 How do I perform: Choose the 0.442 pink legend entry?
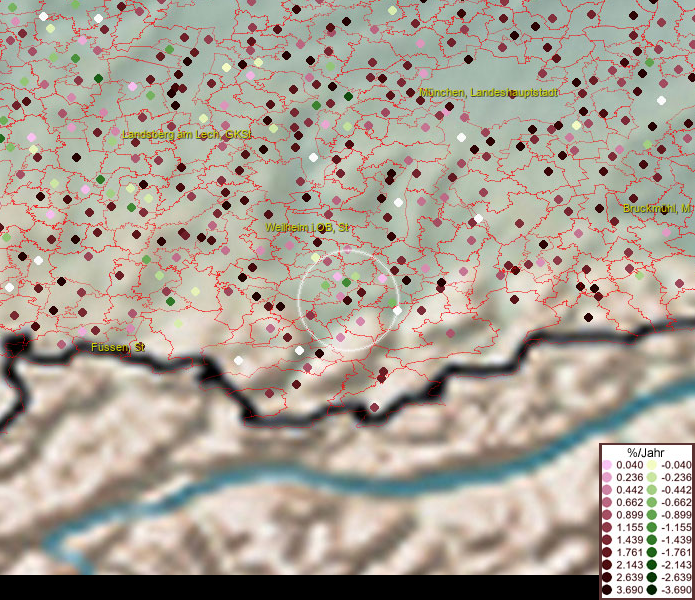[x=608, y=489]
